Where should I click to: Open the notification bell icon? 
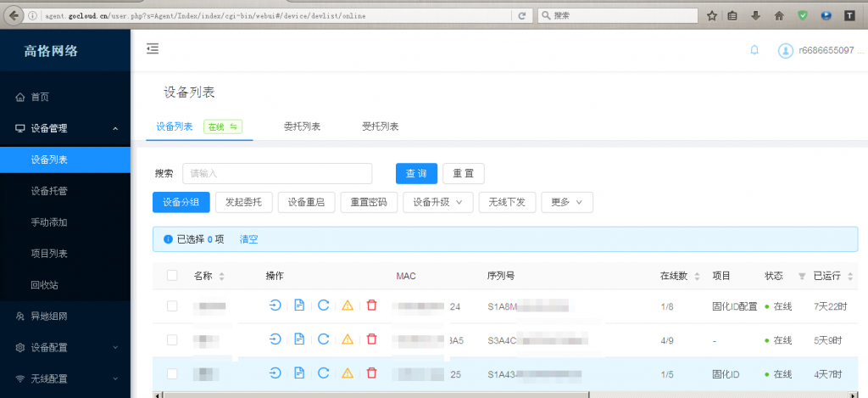click(754, 50)
